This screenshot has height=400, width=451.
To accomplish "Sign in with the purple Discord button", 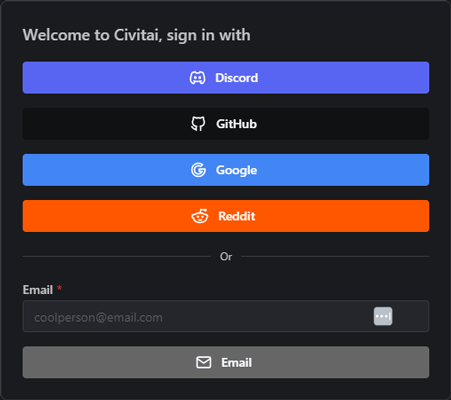I will 226,78.
